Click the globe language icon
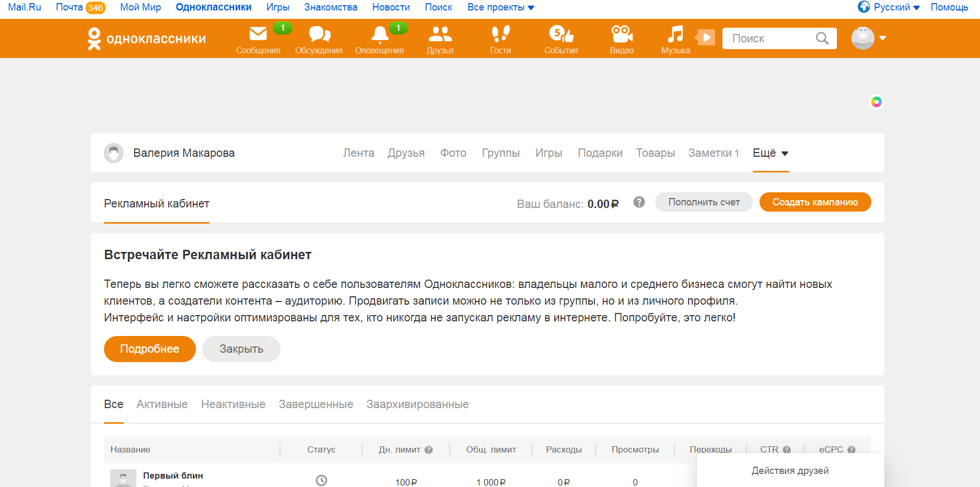The width and height of the screenshot is (980, 487). [x=864, y=7]
